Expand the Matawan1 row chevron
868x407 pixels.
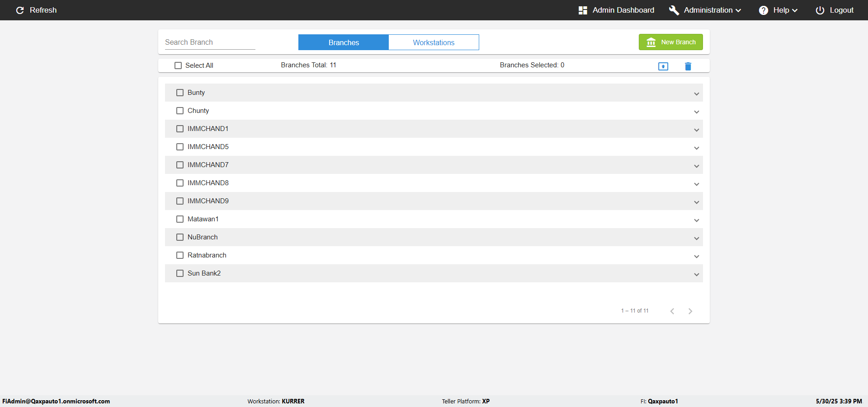[x=697, y=220]
